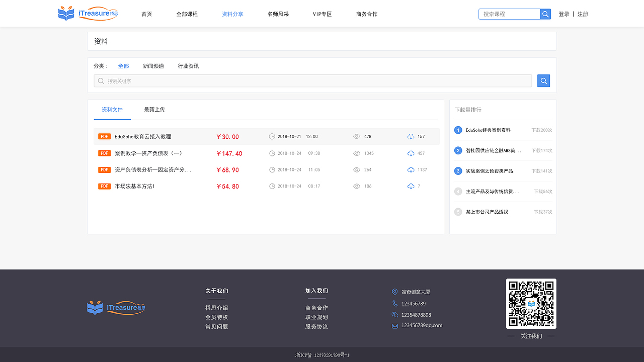Switch to the 最新上传 tab
644x362 pixels.
(x=154, y=109)
